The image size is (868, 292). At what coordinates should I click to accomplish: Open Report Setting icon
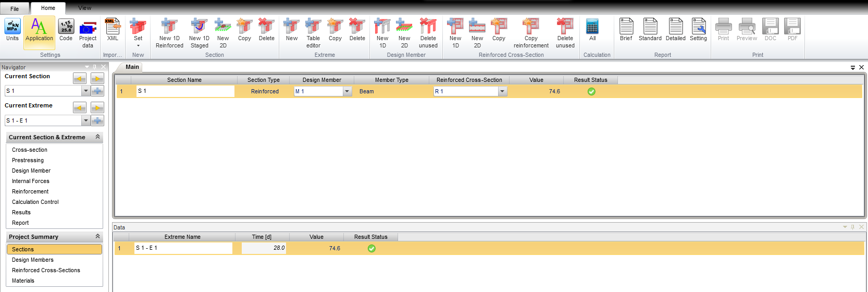pos(698,30)
